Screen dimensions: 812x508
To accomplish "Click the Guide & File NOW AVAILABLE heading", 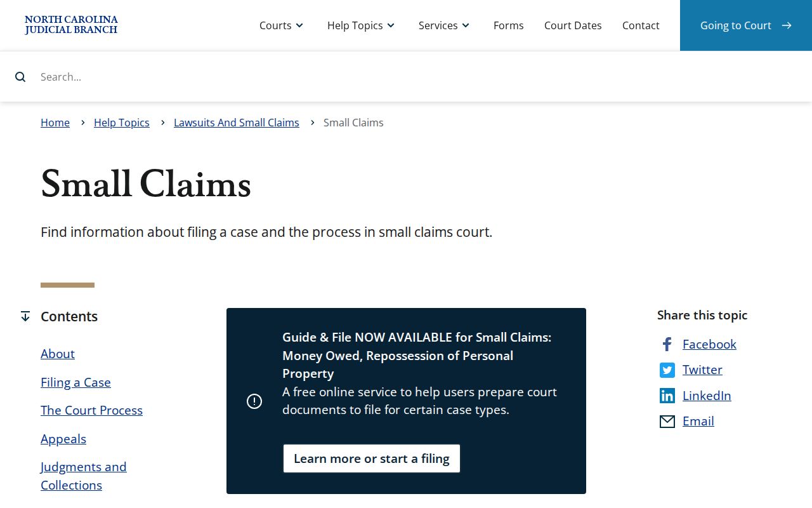I will click(417, 356).
